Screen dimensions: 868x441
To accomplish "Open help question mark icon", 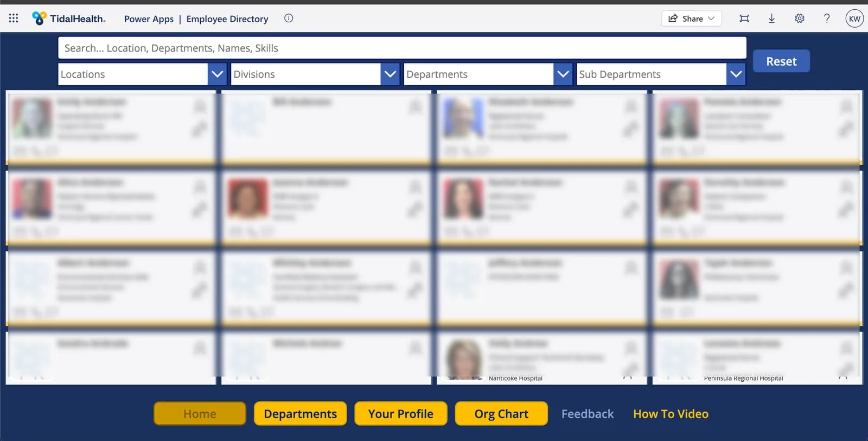I will point(827,18).
